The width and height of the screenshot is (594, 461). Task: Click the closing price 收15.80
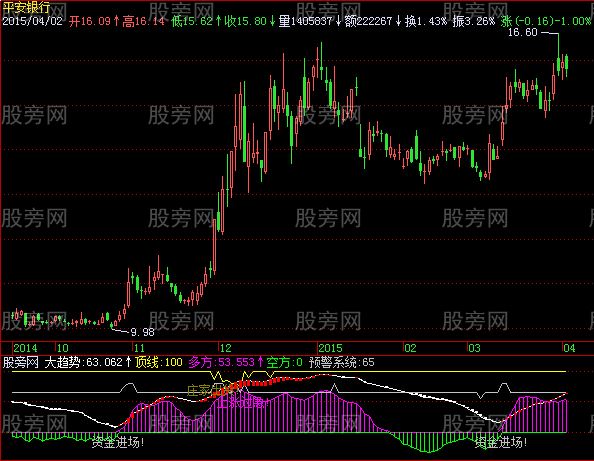246,21
